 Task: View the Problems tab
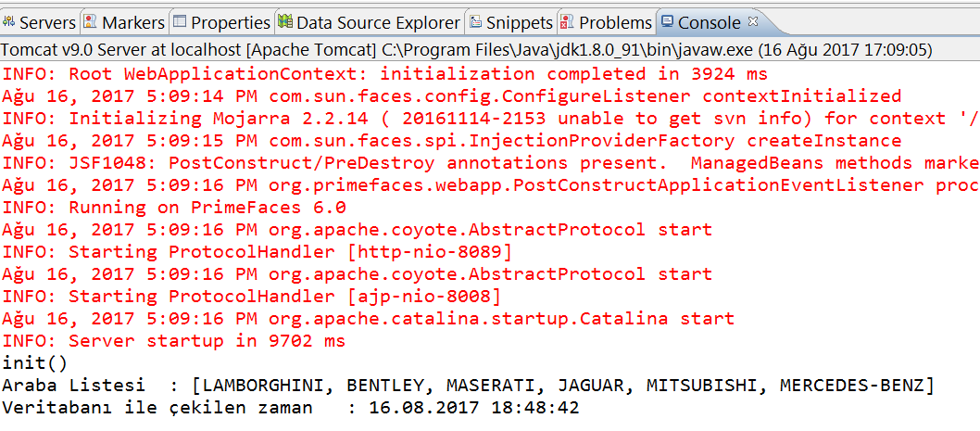coord(607,22)
